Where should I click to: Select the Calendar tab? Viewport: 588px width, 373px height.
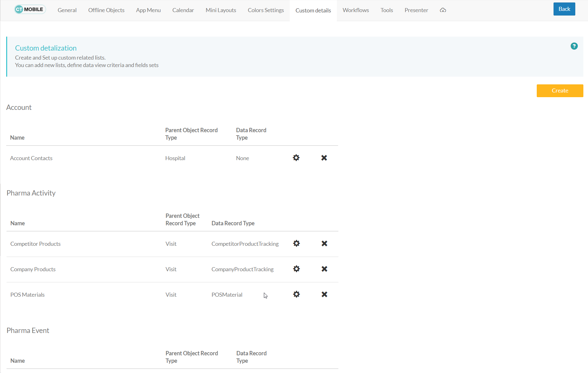click(x=183, y=10)
